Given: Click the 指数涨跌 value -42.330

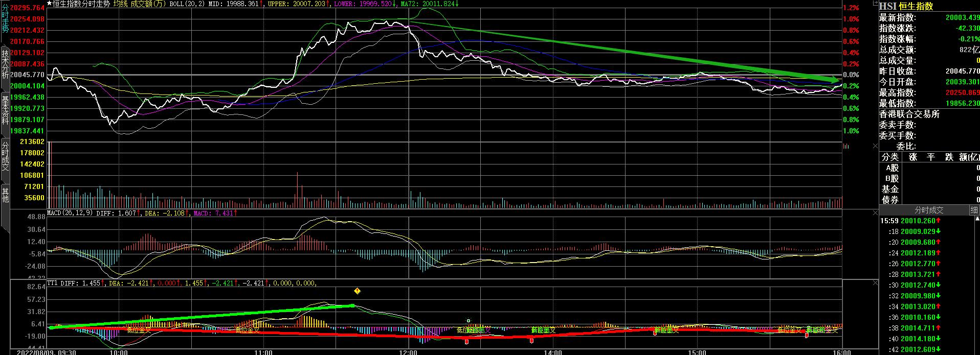Looking at the screenshot, I should (x=968, y=29).
